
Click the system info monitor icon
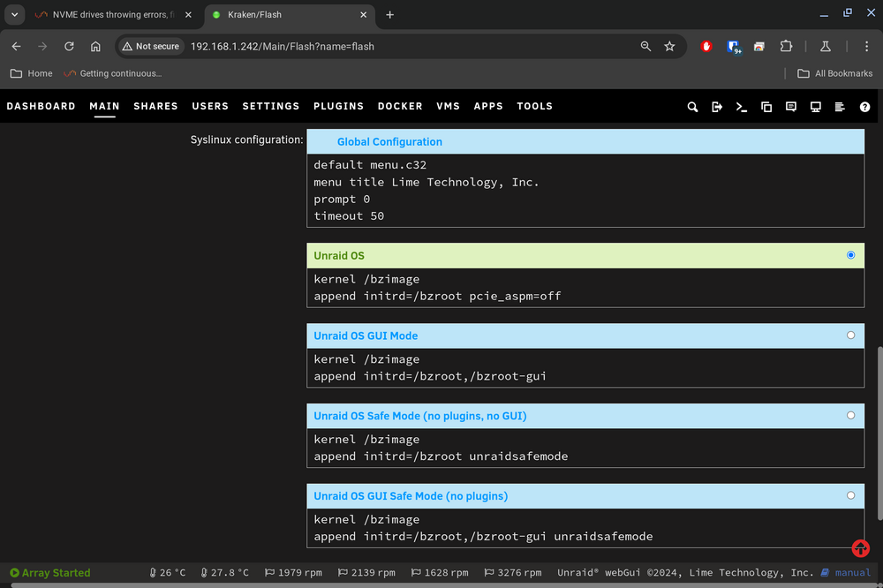click(x=815, y=107)
